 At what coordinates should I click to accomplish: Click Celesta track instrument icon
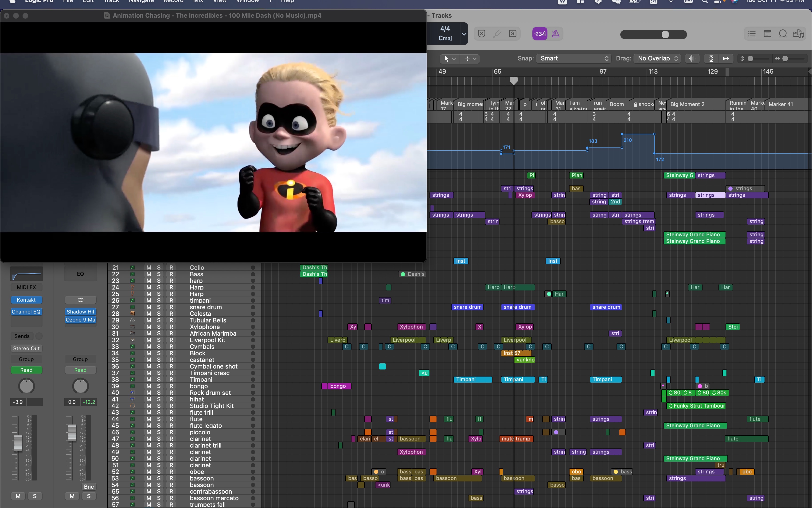[x=133, y=314]
